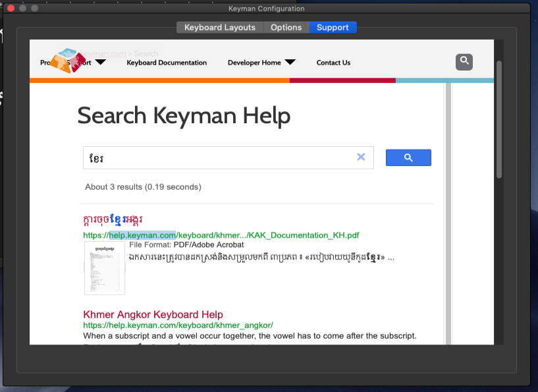Click the inner page vertical scrollbar
538x392 pixels.
coord(448,213)
